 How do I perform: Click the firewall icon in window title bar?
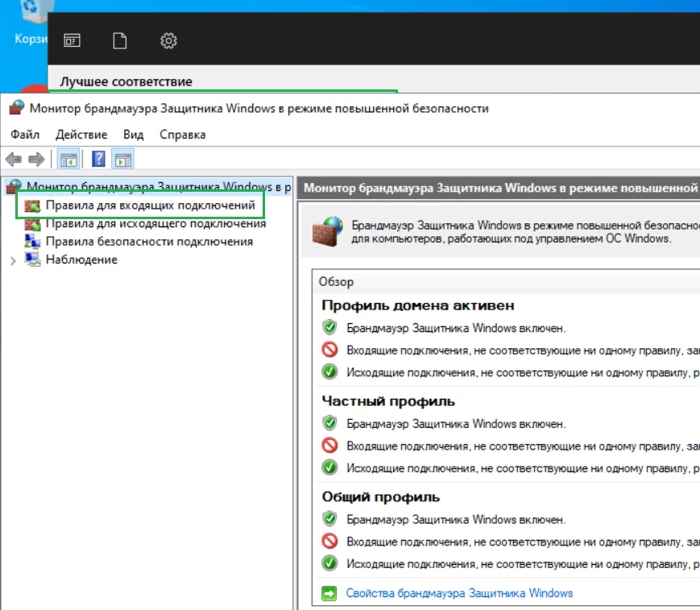click(17, 108)
